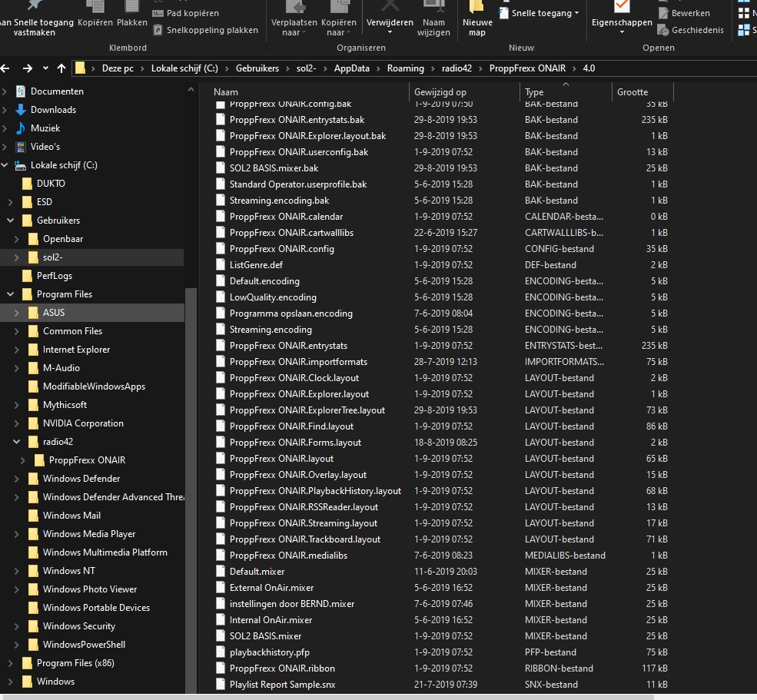Click the Verwijderen delete icon

click(389, 9)
